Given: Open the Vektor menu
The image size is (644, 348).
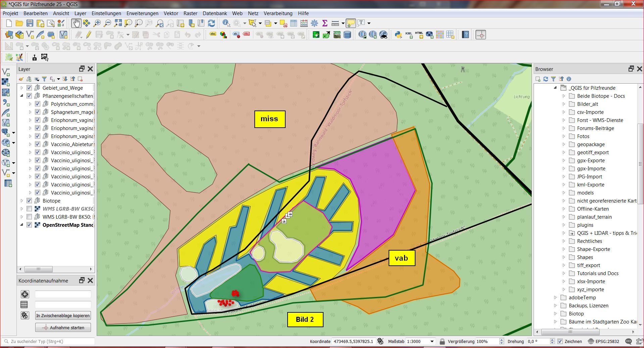Looking at the screenshot, I should (x=170, y=13).
